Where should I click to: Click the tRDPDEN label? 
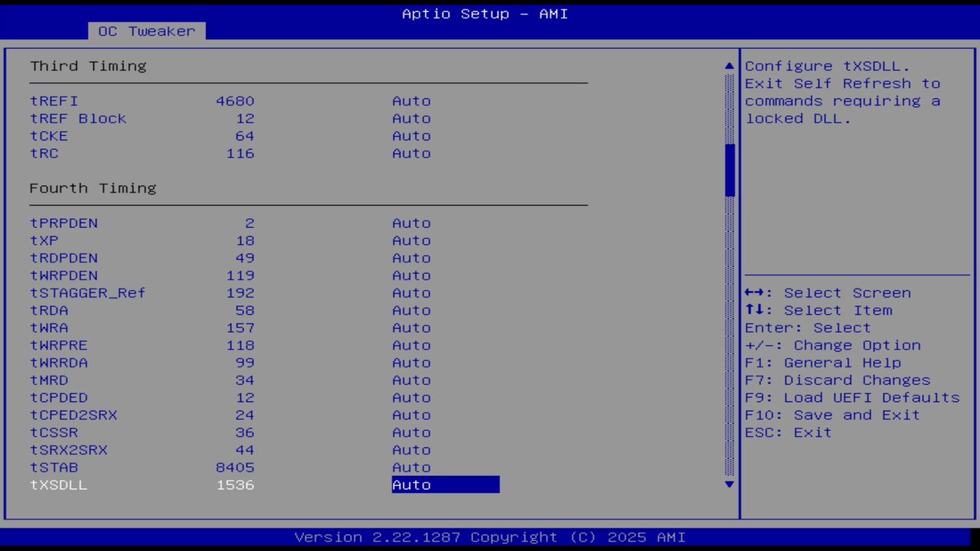tap(64, 259)
